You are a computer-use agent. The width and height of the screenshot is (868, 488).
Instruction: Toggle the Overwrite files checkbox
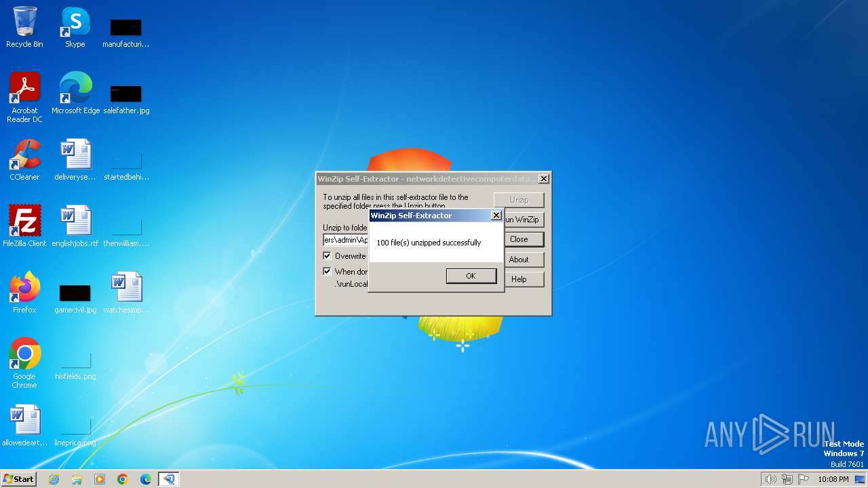(x=328, y=256)
